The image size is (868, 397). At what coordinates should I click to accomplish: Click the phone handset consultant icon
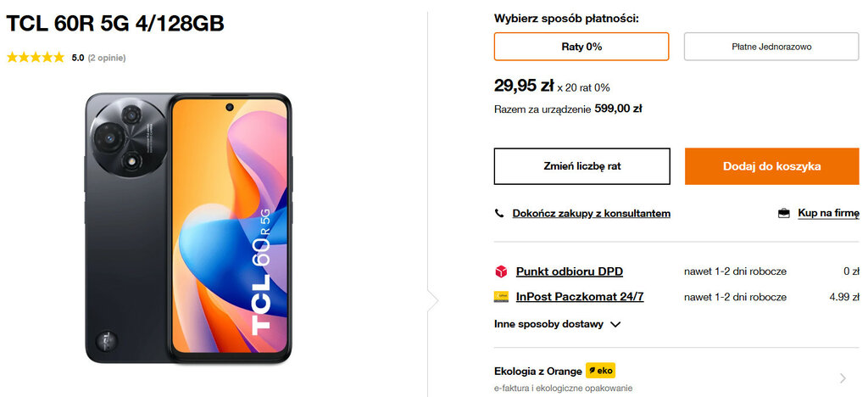[500, 213]
